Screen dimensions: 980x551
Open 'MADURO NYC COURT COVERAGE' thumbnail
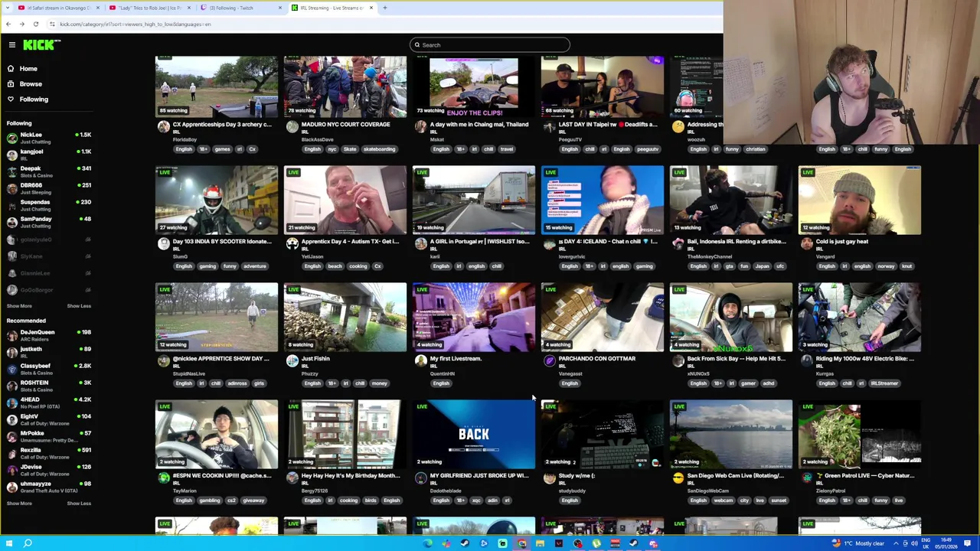345,86
